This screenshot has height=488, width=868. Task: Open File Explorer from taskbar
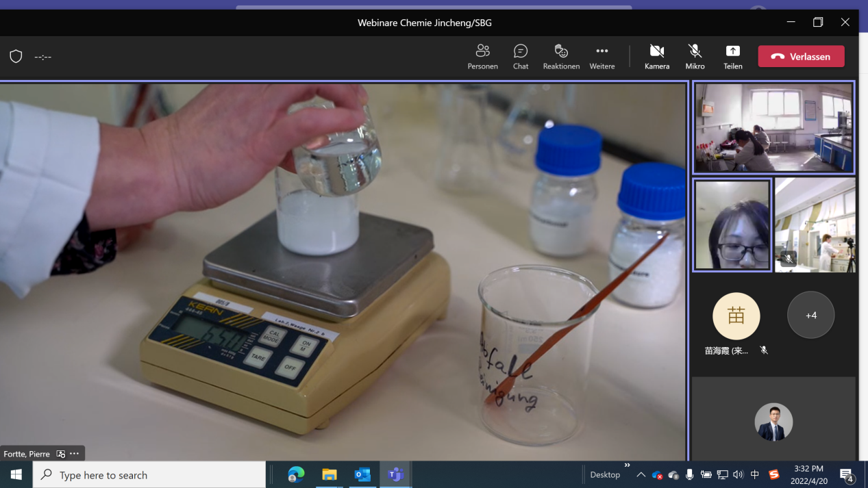click(330, 474)
